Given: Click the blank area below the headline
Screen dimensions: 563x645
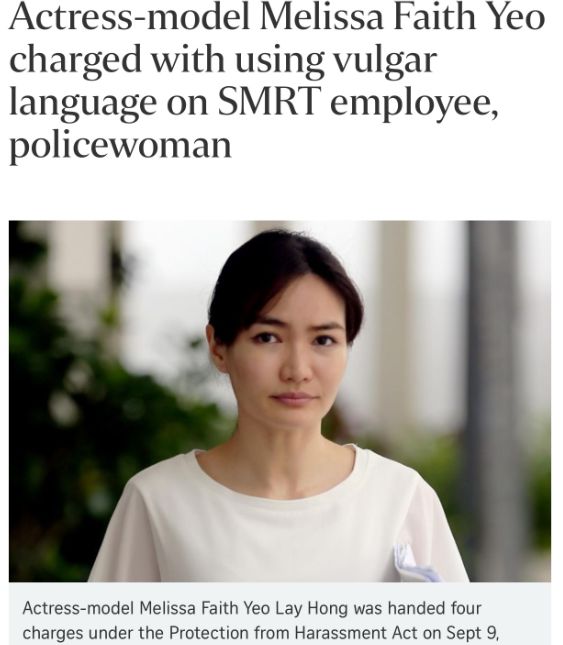Looking at the screenshot, I should point(280,193).
